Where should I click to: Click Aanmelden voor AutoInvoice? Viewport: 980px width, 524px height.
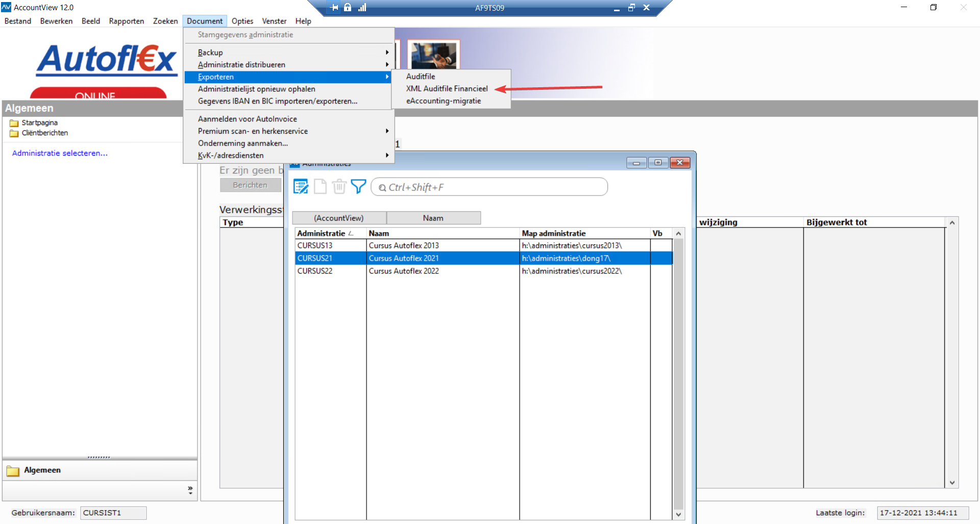[289, 119]
